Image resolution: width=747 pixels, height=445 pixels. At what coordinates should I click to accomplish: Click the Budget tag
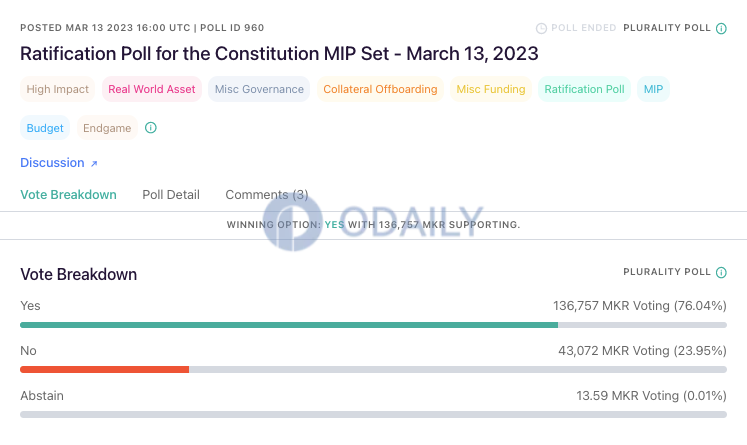pos(45,128)
